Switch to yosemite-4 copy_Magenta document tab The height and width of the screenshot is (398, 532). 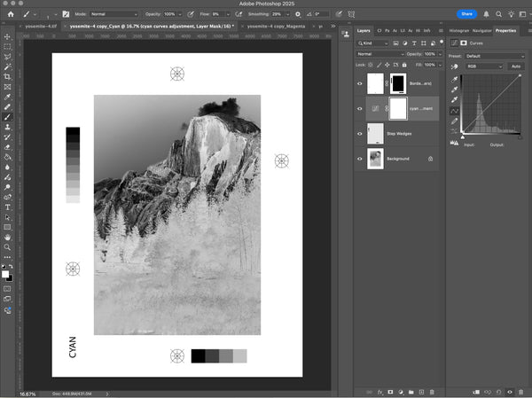pyautogui.click(x=276, y=26)
